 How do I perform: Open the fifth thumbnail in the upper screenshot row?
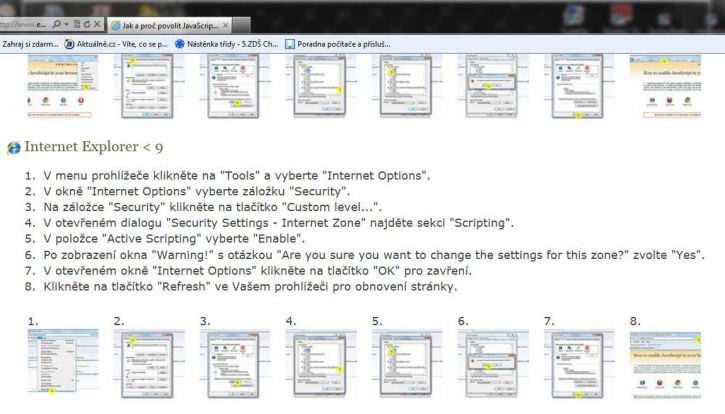click(x=406, y=86)
